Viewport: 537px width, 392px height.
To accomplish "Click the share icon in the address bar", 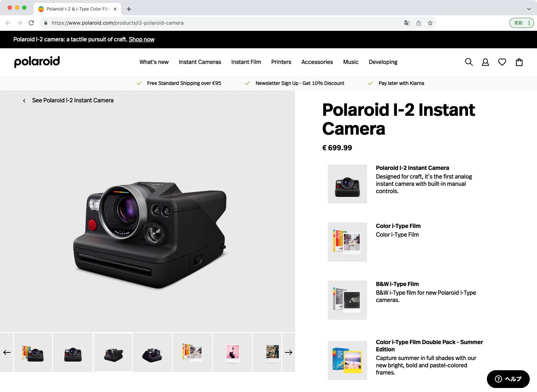I will (419, 23).
